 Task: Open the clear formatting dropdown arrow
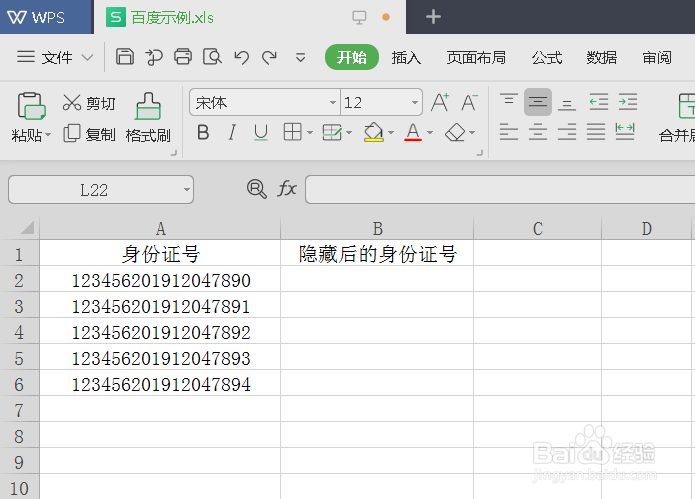pos(472,132)
